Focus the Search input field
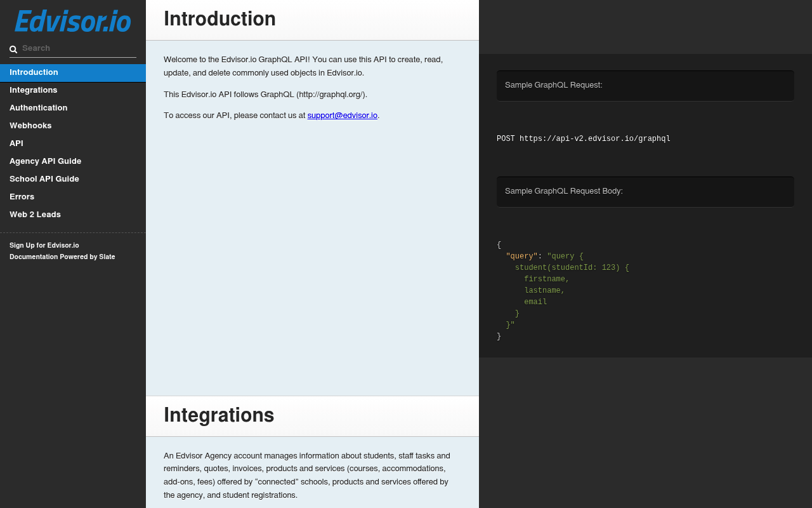This screenshot has height=508, width=812. pyautogui.click(x=73, y=48)
